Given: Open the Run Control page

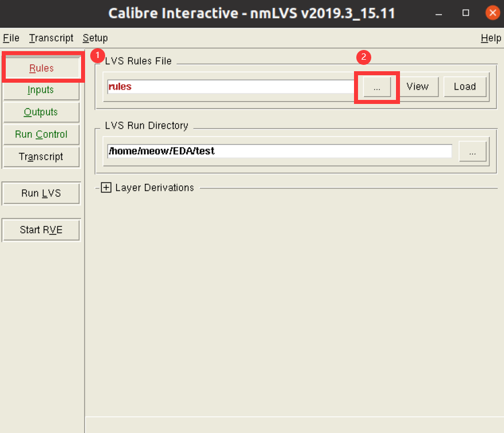Looking at the screenshot, I should coord(41,134).
